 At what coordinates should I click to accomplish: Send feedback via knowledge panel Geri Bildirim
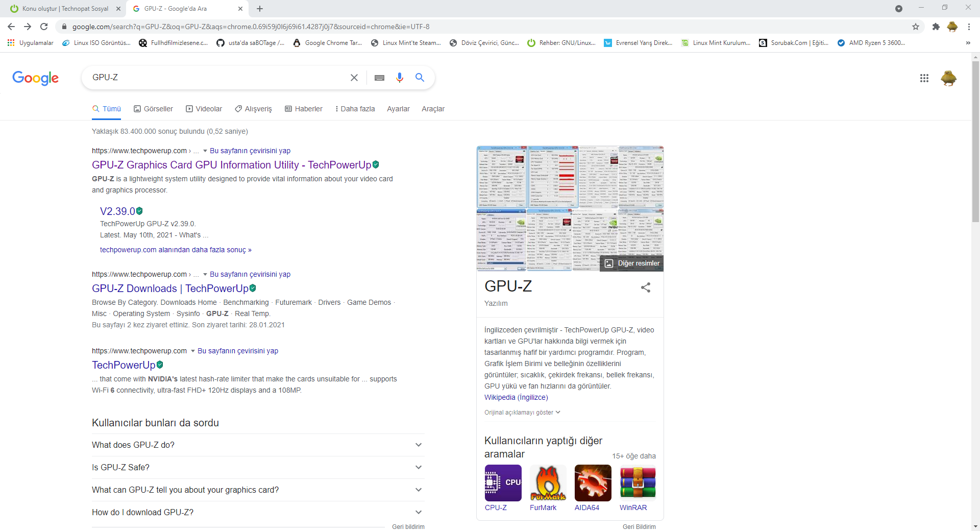point(639,526)
